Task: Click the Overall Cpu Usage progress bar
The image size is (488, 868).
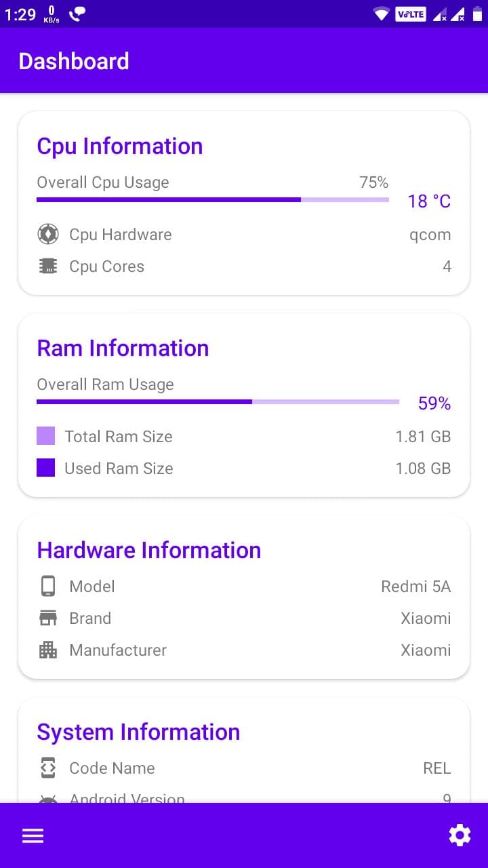Action: click(x=213, y=199)
